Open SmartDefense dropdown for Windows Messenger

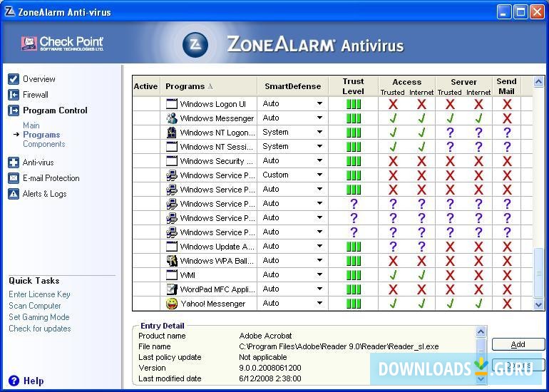coord(319,118)
